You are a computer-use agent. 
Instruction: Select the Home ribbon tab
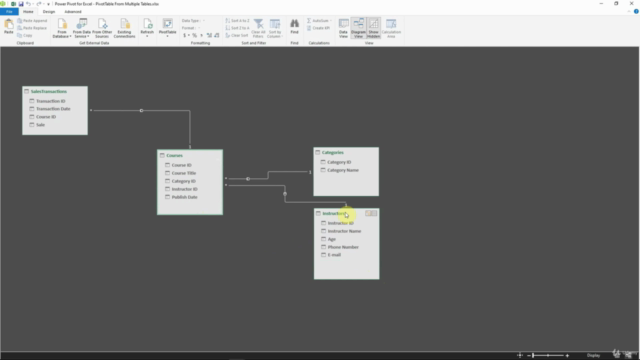coord(28,12)
